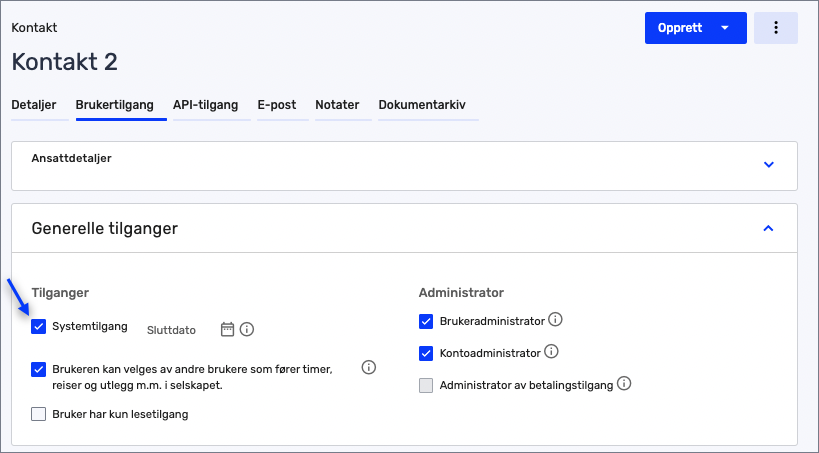Toggle the Kontoadministrator checkbox
819x453 pixels.
[426, 353]
